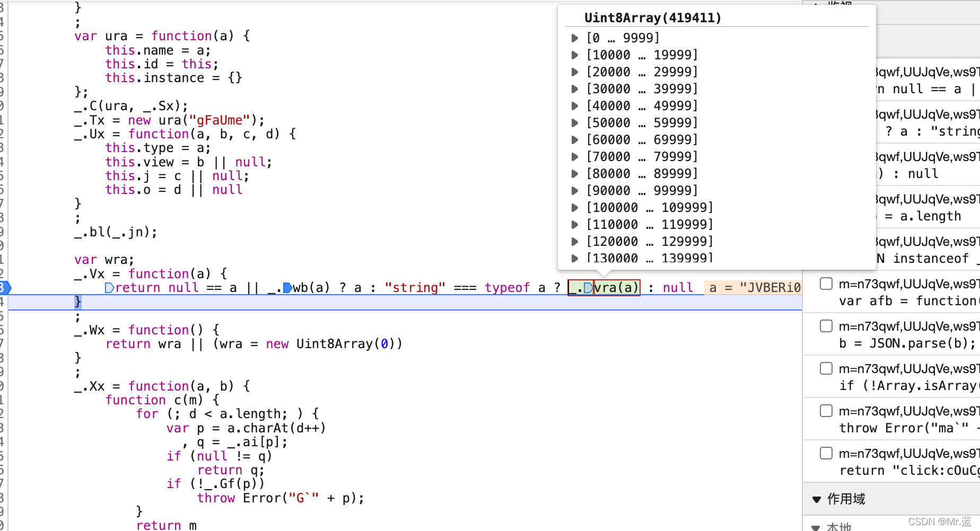
Task: Expand the [20000 … 29999] array range
Action: pyautogui.click(x=575, y=72)
